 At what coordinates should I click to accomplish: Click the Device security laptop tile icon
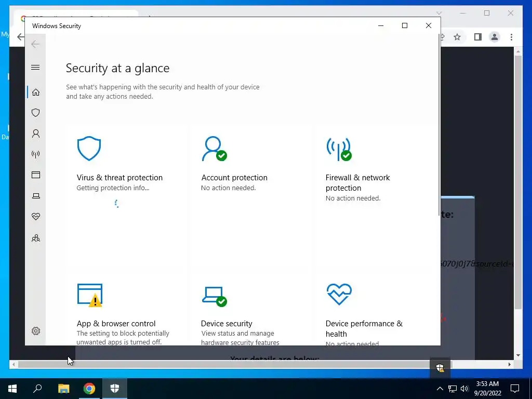coord(215,297)
